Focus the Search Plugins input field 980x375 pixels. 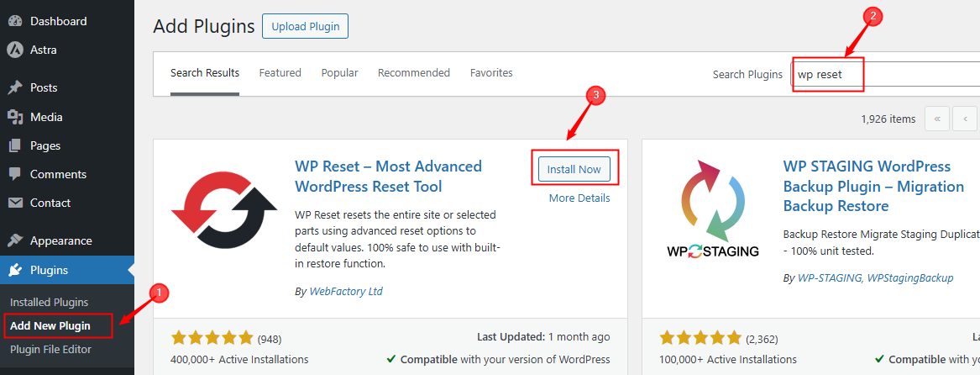pos(886,74)
